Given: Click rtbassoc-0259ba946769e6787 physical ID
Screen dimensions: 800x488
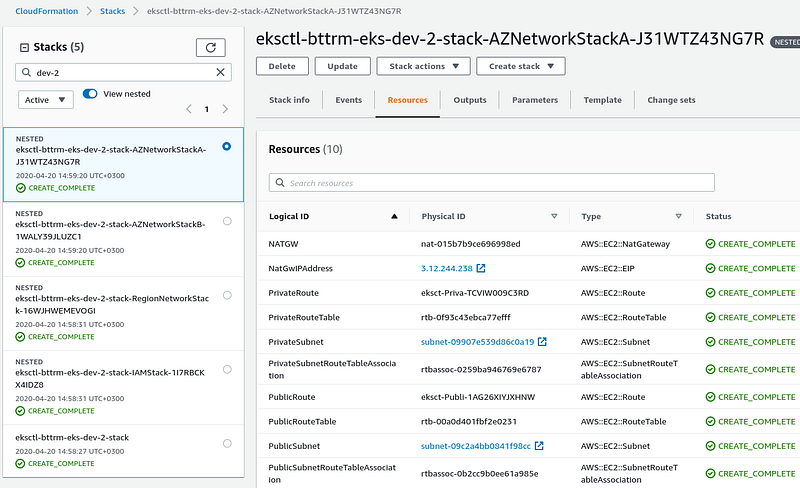Looking at the screenshot, I should coord(481,370).
